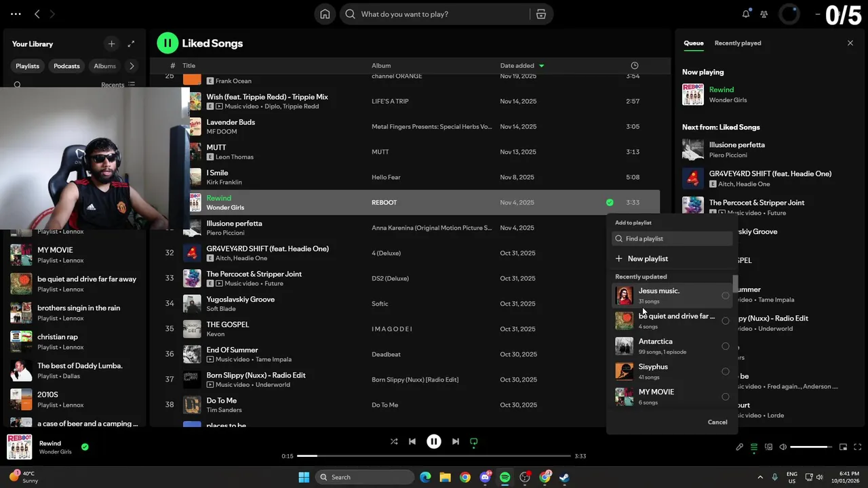Viewport: 868px width, 488px height.
Task: Skip to next track
Action: pos(456,441)
